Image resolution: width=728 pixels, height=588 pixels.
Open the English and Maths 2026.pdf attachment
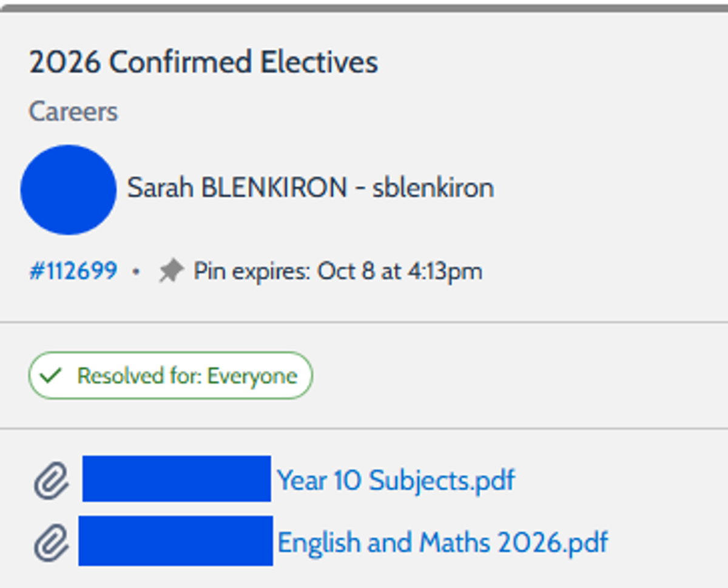tap(442, 542)
